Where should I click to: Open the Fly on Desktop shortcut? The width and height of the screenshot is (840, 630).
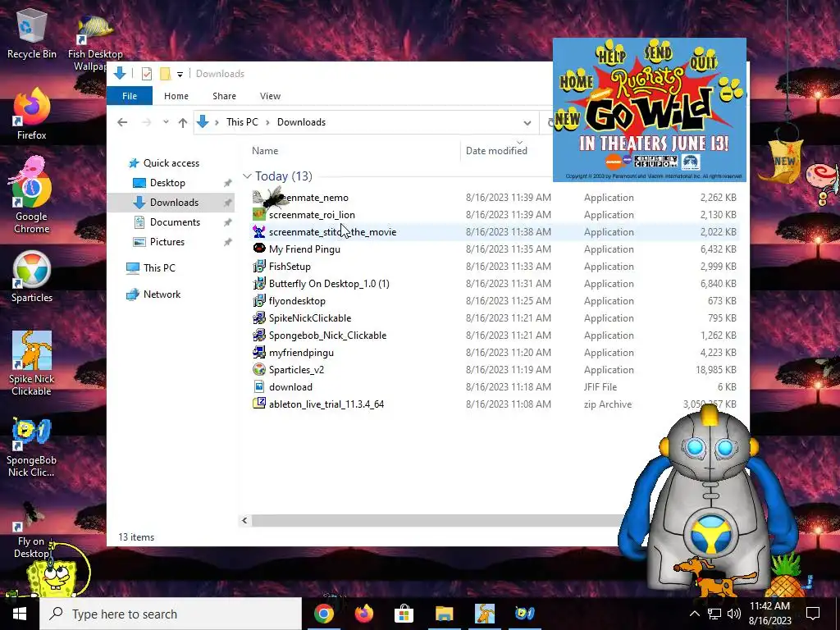(32, 529)
